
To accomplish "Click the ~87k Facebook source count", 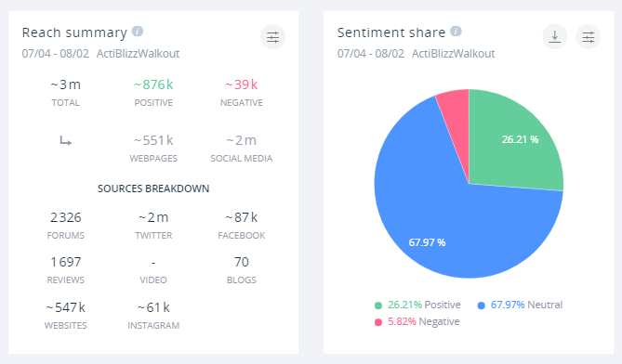I will click(x=241, y=217).
